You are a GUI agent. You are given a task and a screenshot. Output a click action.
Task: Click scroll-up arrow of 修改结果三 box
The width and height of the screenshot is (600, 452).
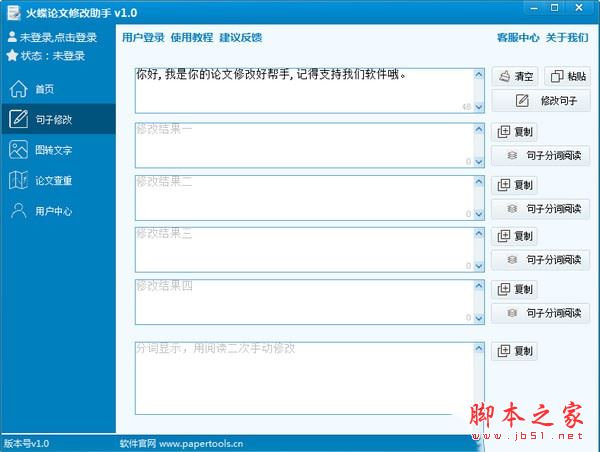(479, 233)
